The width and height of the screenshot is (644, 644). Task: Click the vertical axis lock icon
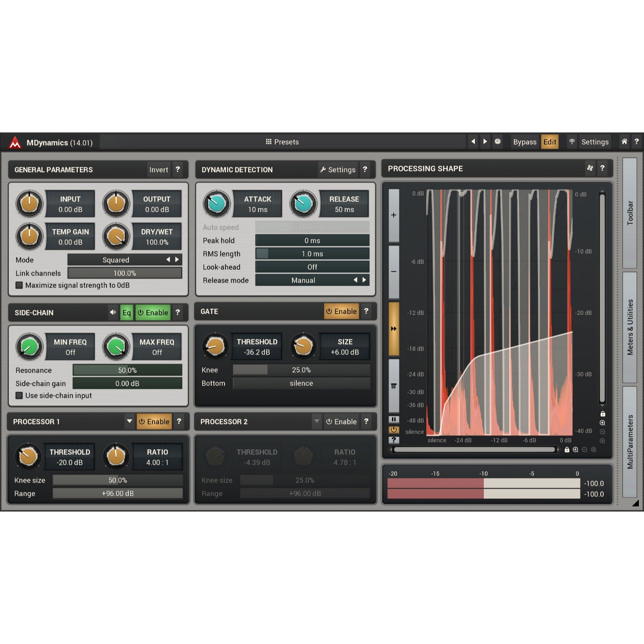[x=603, y=414]
